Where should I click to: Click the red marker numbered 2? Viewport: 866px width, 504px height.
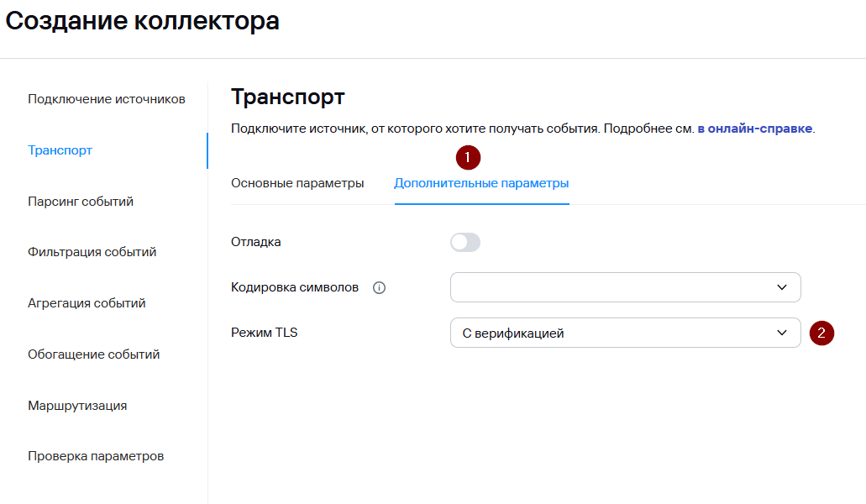coord(821,333)
